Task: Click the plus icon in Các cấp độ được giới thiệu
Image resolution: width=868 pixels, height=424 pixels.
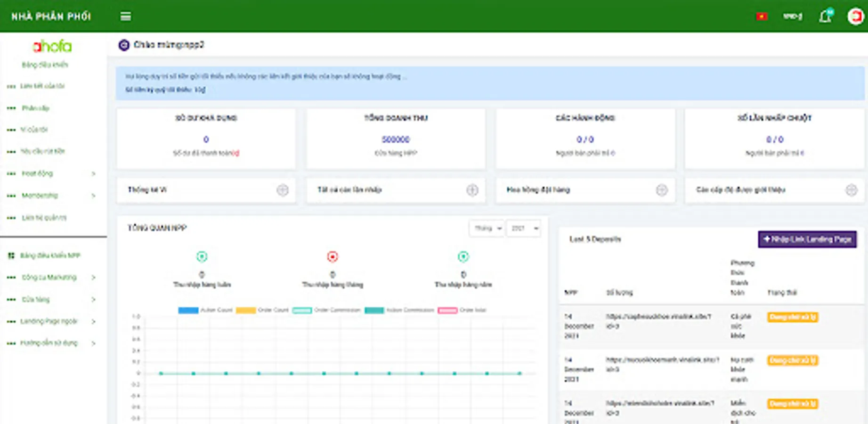Action: point(851,190)
